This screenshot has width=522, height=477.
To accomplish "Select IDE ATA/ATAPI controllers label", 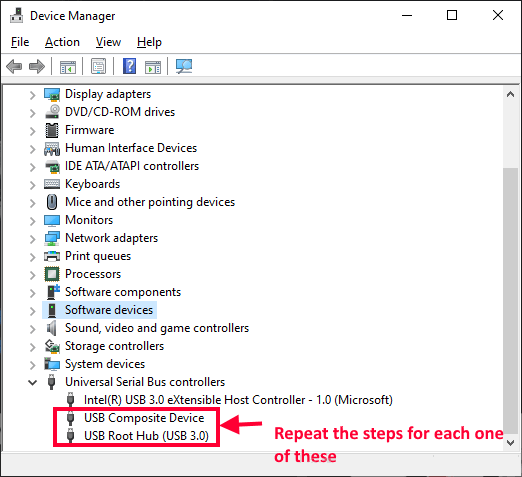I will tap(132, 166).
